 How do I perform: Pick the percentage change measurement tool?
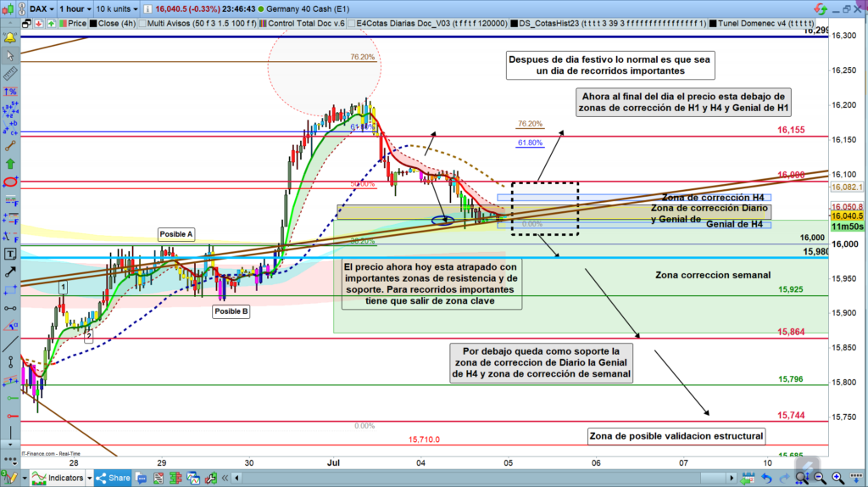click(10, 89)
